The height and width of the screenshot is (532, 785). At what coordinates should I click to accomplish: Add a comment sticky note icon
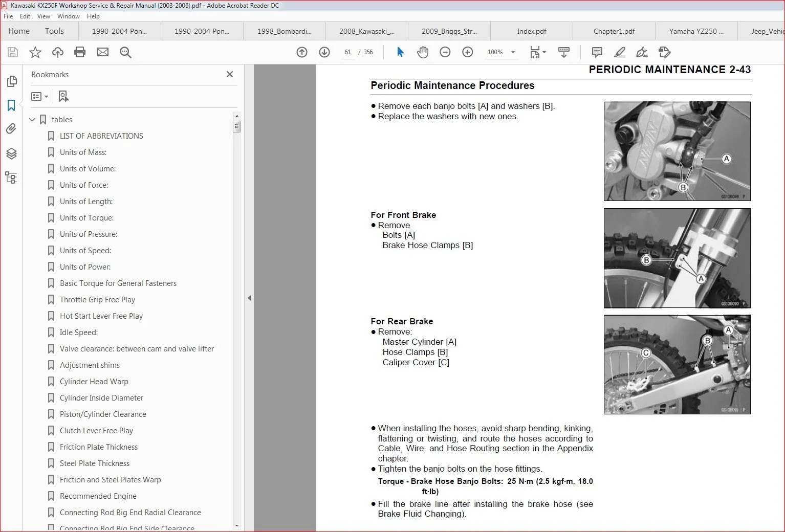597,52
